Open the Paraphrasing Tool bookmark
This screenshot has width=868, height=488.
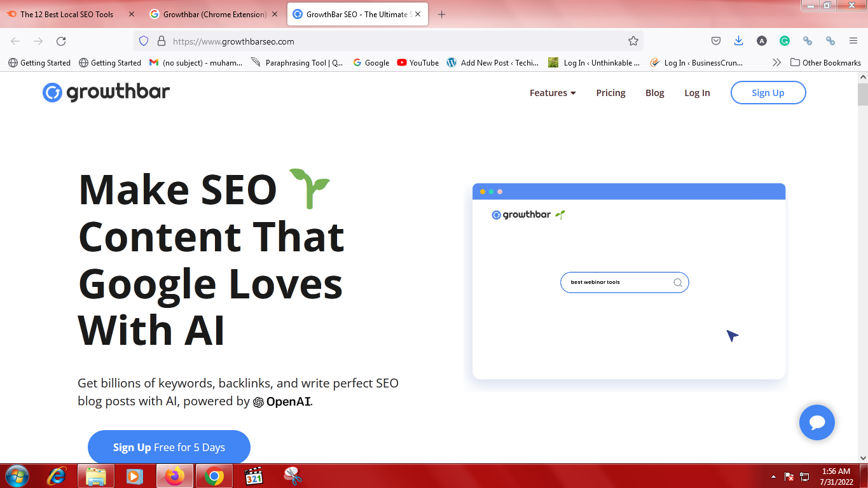tap(297, 62)
